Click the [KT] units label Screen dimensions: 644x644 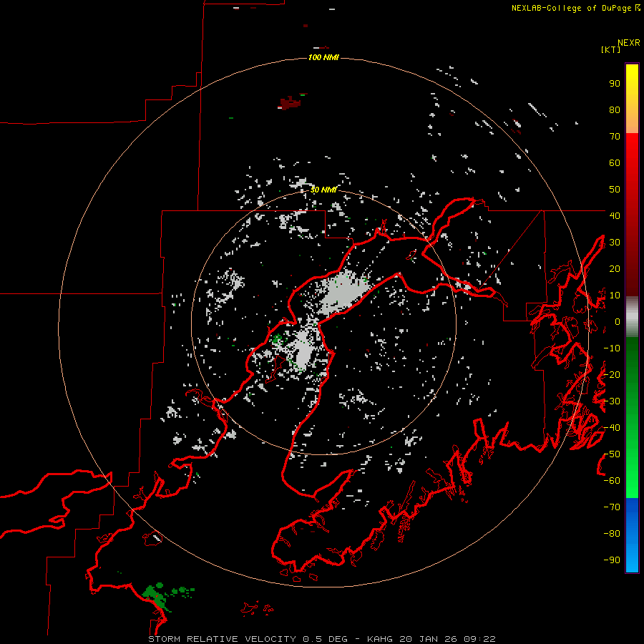610,49
